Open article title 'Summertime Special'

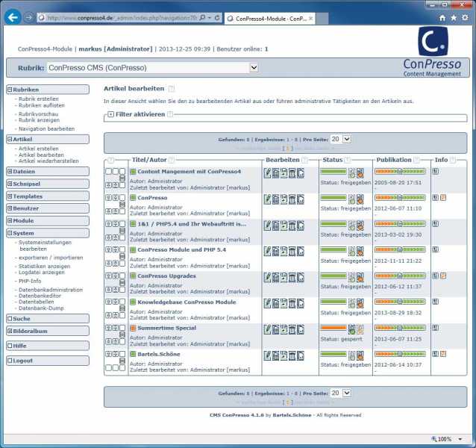(x=166, y=328)
